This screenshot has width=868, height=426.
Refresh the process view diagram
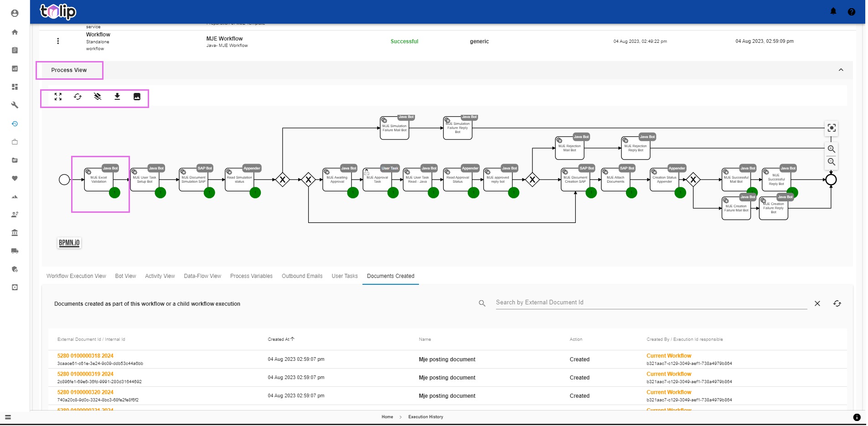coord(77,97)
